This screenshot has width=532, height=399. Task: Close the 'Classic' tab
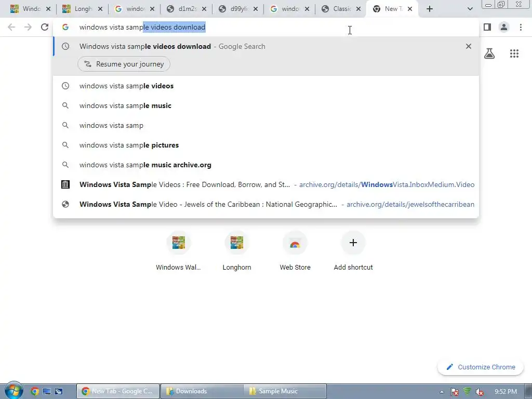coord(358,9)
